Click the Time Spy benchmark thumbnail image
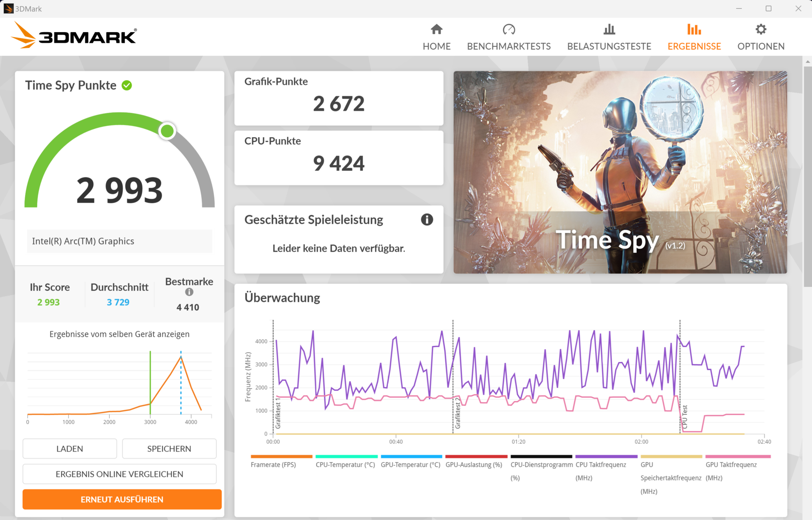Screen dimensions: 812x520 (620, 172)
